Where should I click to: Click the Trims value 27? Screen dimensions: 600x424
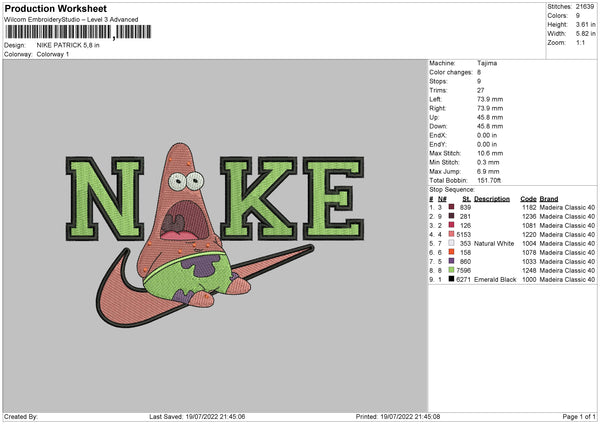click(481, 90)
